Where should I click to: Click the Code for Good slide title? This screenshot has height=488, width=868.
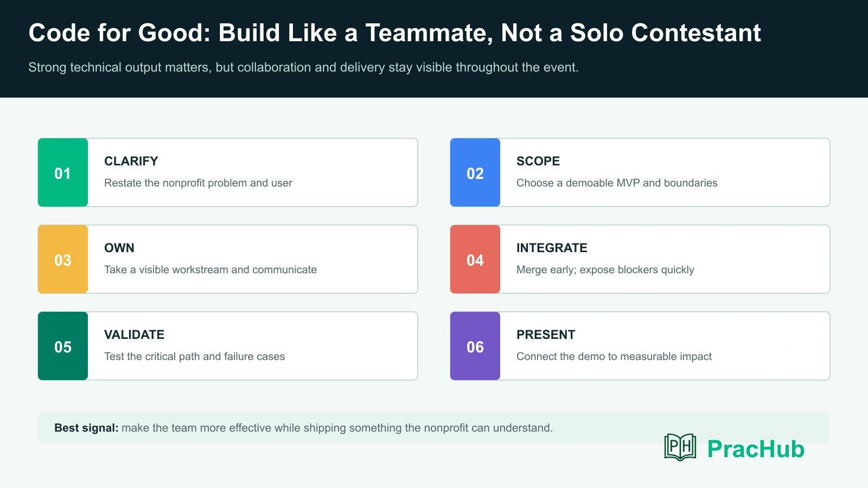[x=395, y=33]
